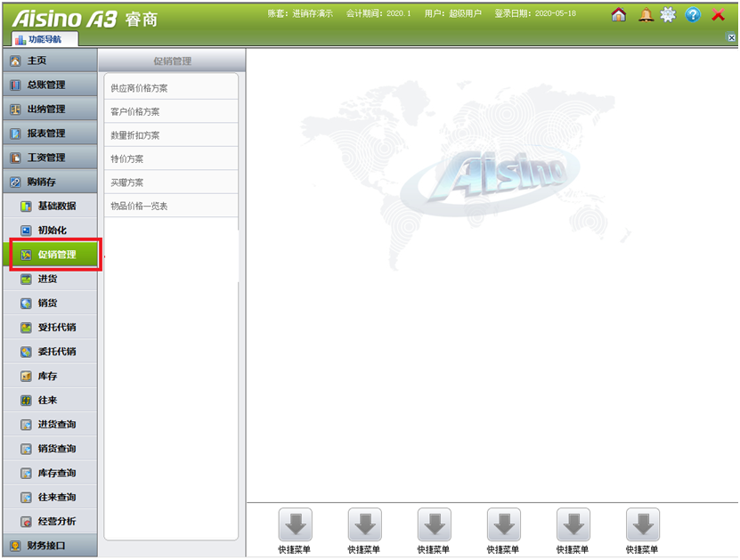Go to 主页 in the sidebar
740x560 pixels.
coord(37,61)
